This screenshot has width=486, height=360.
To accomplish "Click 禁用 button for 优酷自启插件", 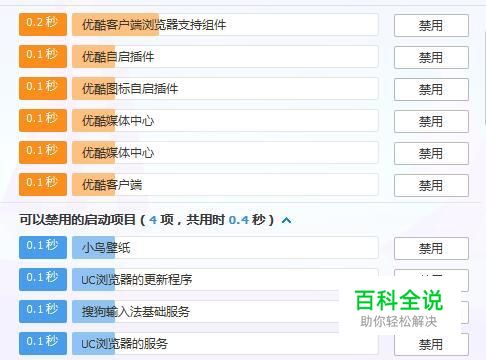I will tap(431, 57).
